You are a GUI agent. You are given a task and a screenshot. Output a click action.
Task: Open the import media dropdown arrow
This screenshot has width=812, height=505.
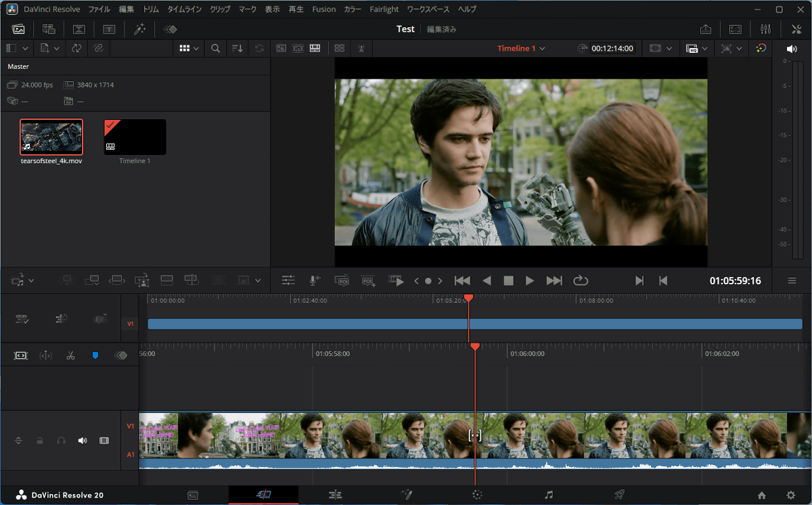coord(57,49)
